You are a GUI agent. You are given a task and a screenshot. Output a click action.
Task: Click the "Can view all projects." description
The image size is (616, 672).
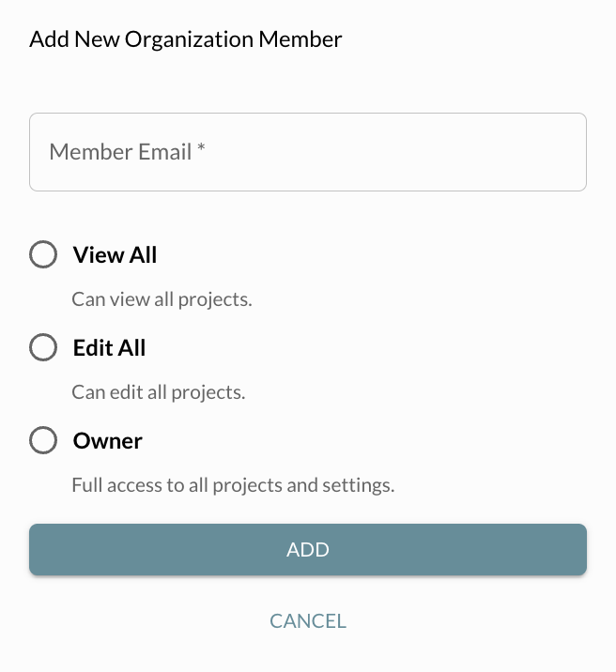(x=162, y=300)
